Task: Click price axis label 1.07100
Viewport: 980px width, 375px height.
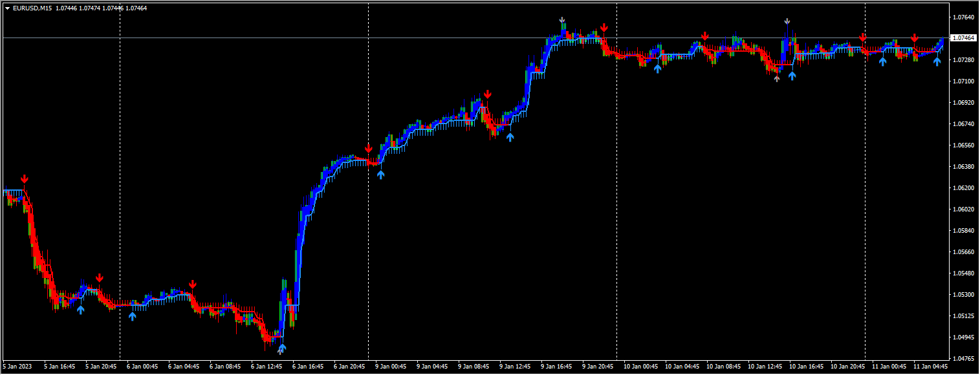Action: (x=964, y=81)
